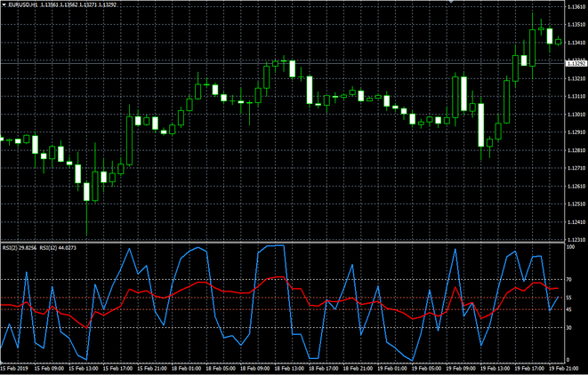This screenshot has width=588, height=375.
Task: Click the RSI level 70 label
Action: point(569,279)
